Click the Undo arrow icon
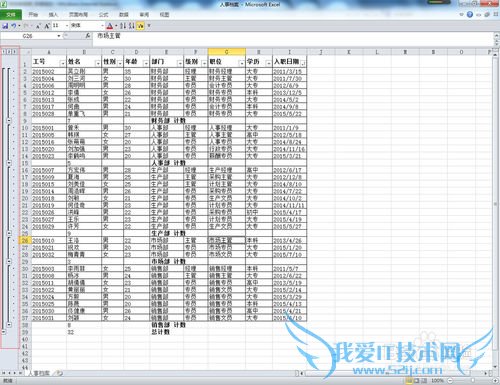500x385 pixels. coord(13,26)
